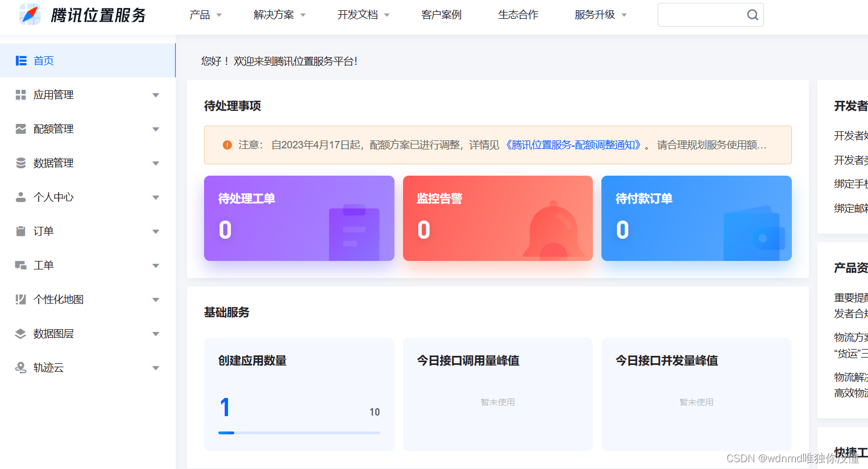Select 首页 in the sidebar
Image resolution: width=868 pixels, height=469 pixels.
[x=88, y=60]
